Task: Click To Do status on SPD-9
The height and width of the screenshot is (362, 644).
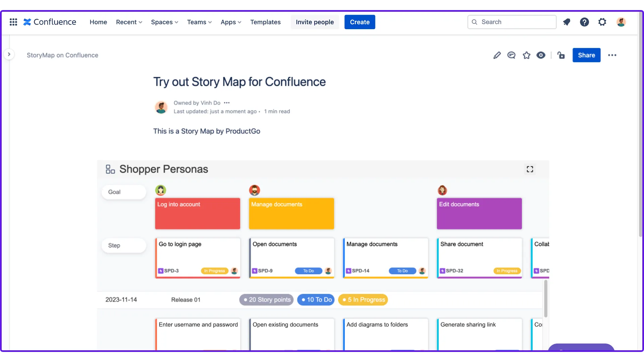Action: [309, 271]
